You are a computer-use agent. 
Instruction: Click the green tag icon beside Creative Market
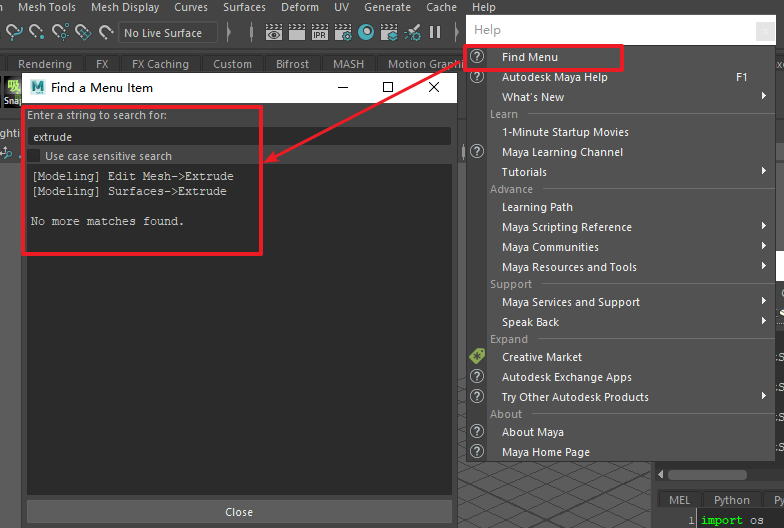click(x=477, y=356)
